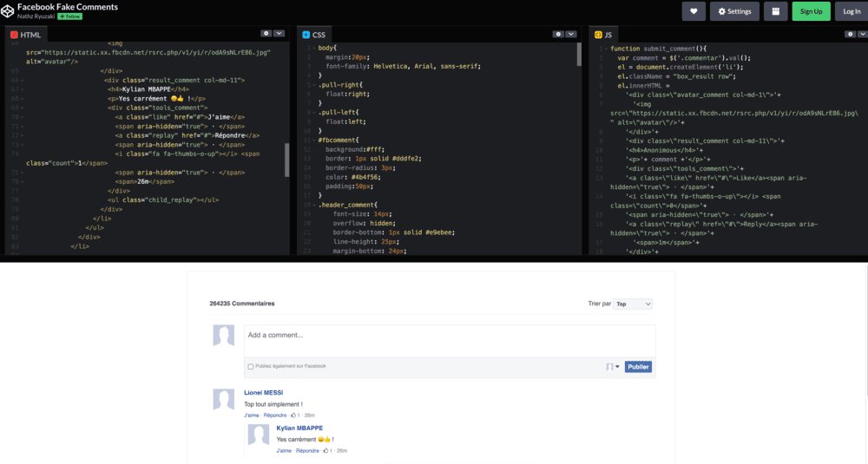
Task: Select the HTML editor tab
Action: point(26,35)
